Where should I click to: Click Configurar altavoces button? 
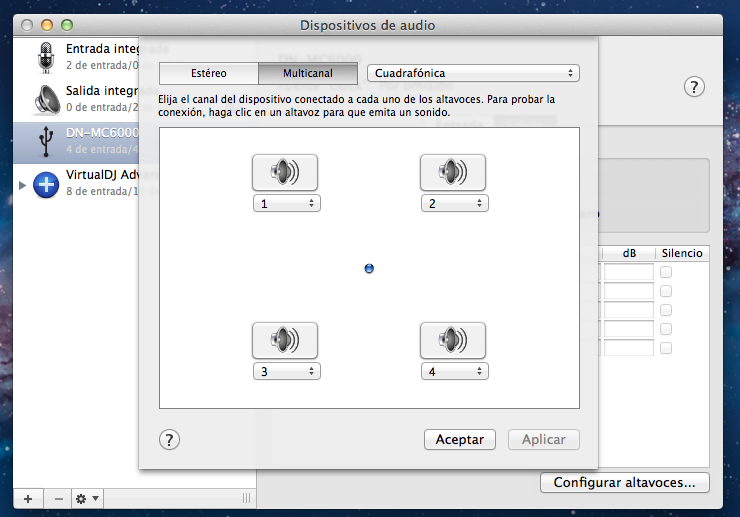(624, 483)
